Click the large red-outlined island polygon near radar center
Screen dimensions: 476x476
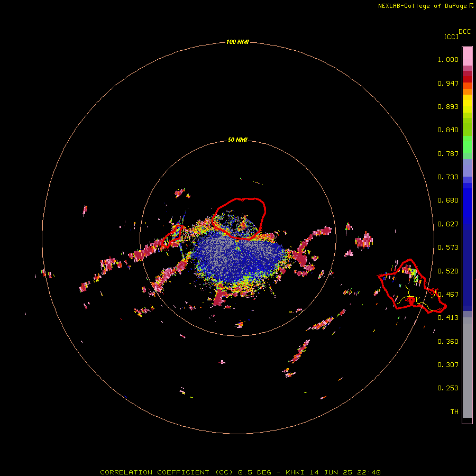click(239, 218)
